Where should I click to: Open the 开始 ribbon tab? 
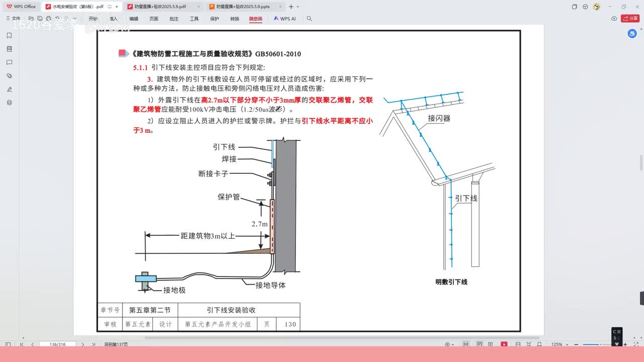(x=93, y=19)
